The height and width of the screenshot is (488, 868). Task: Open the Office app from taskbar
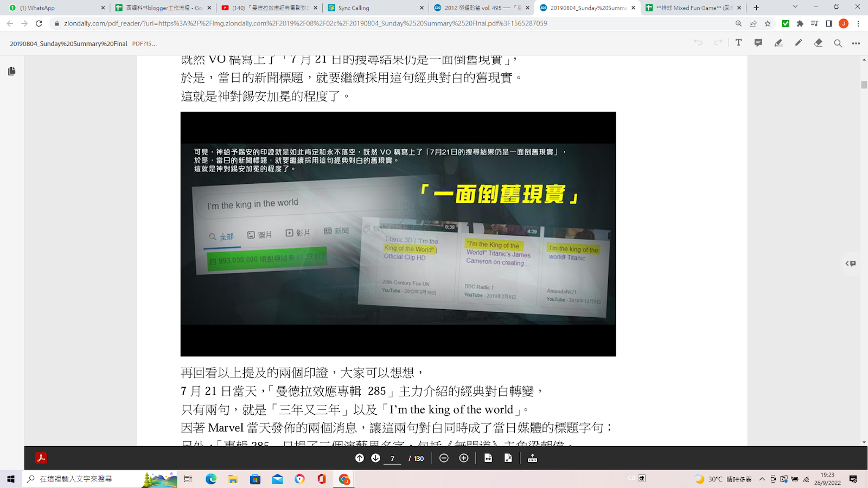tap(322, 479)
